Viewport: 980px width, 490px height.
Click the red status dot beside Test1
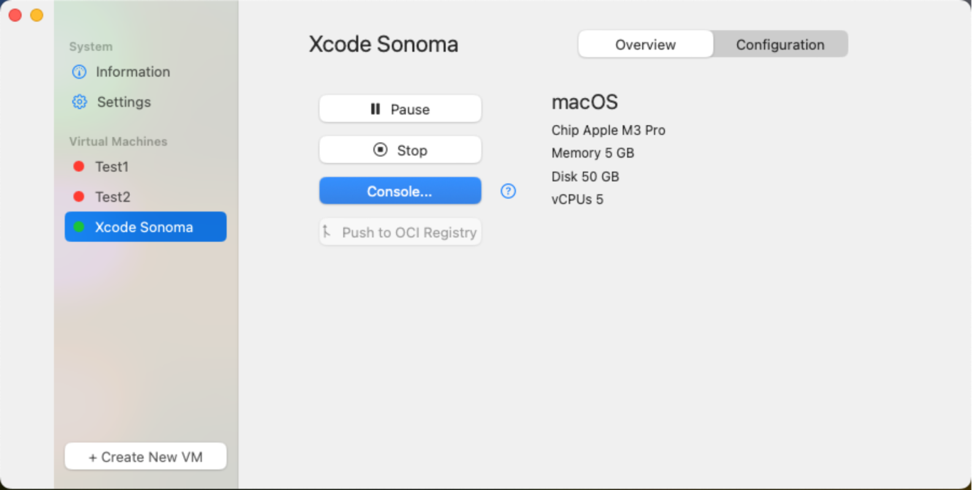point(79,167)
